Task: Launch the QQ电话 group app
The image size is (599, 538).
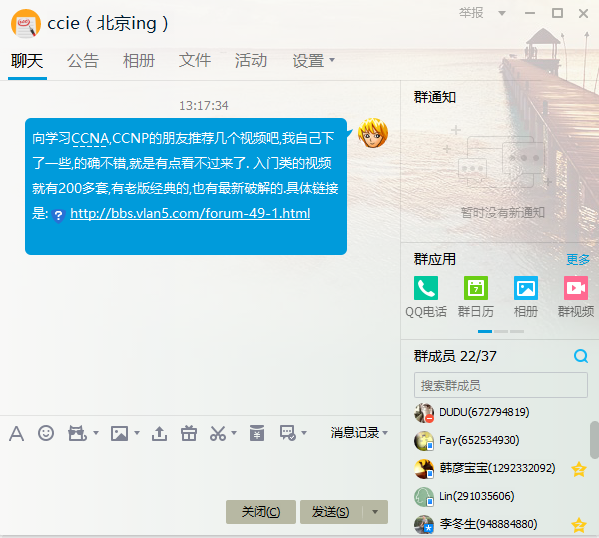Action: [x=426, y=297]
